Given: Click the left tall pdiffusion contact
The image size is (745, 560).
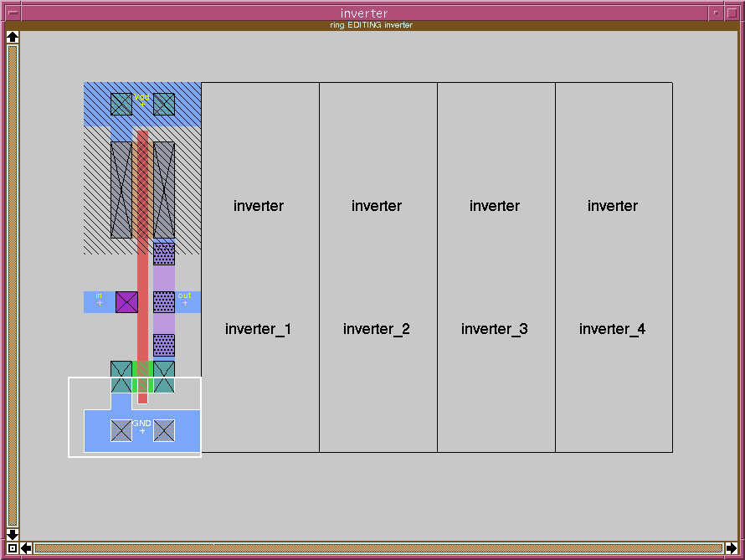Looking at the screenshot, I should tap(121, 190).
